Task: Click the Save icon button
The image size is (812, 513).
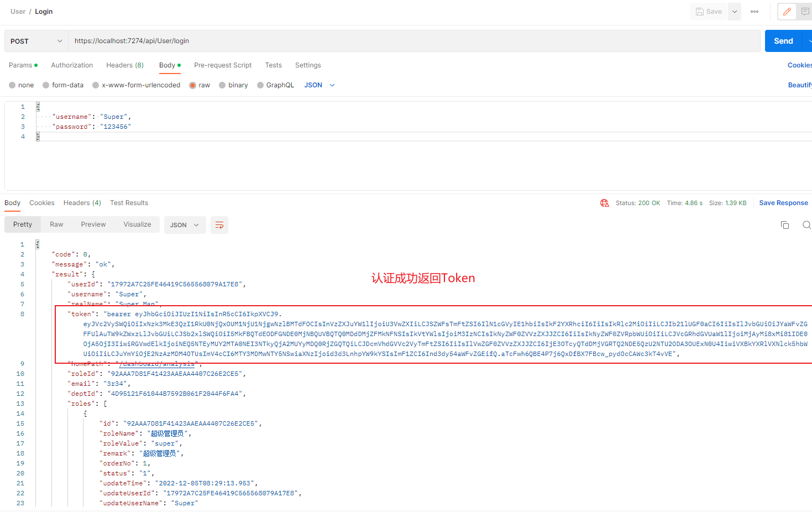Action: tap(709, 12)
